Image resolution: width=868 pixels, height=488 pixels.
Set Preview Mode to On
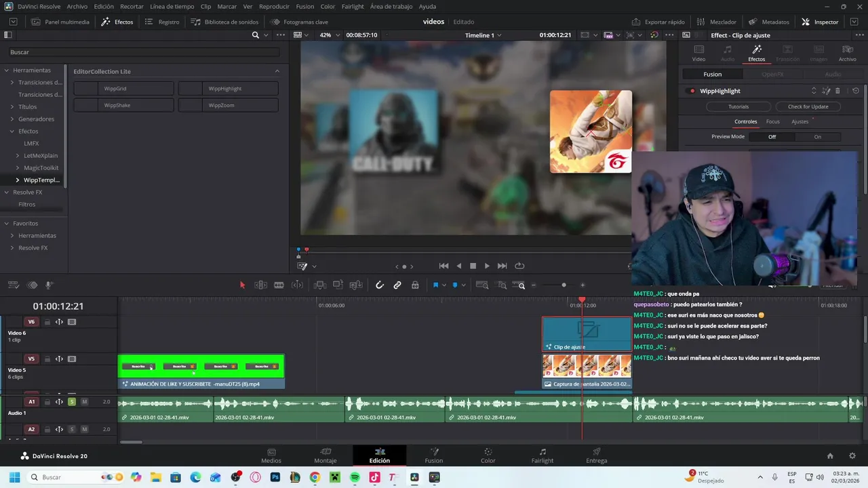click(817, 137)
